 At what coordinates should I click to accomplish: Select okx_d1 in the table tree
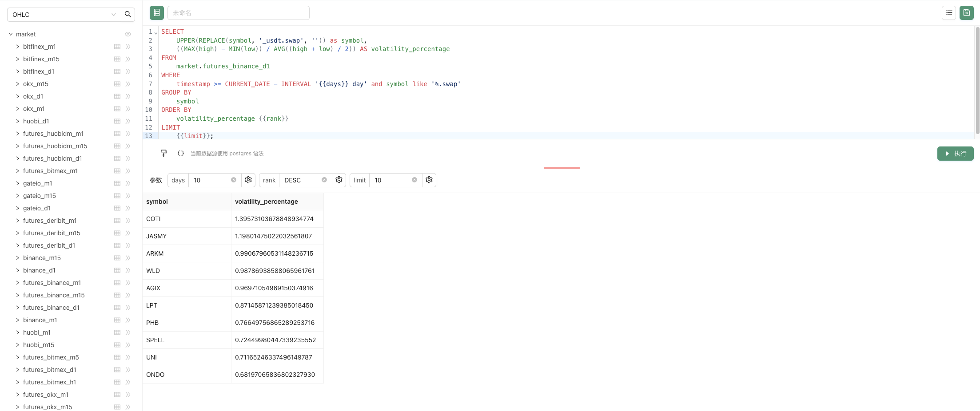[x=33, y=96]
